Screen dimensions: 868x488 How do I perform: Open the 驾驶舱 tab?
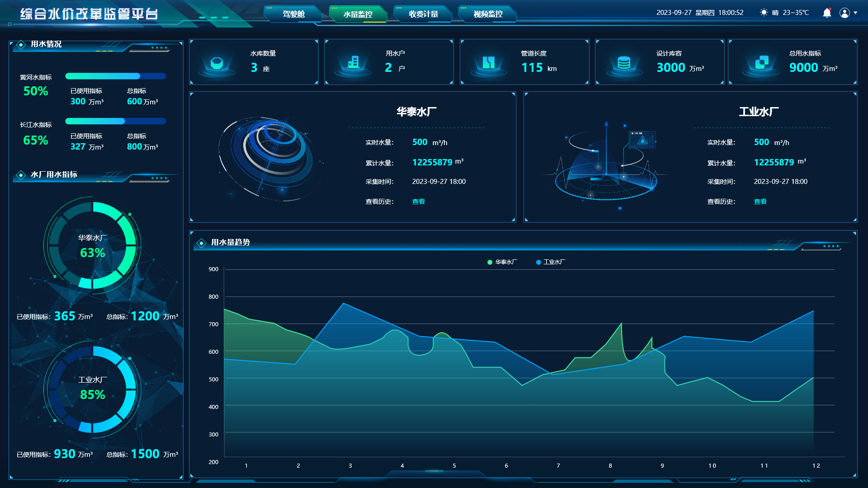(x=294, y=14)
